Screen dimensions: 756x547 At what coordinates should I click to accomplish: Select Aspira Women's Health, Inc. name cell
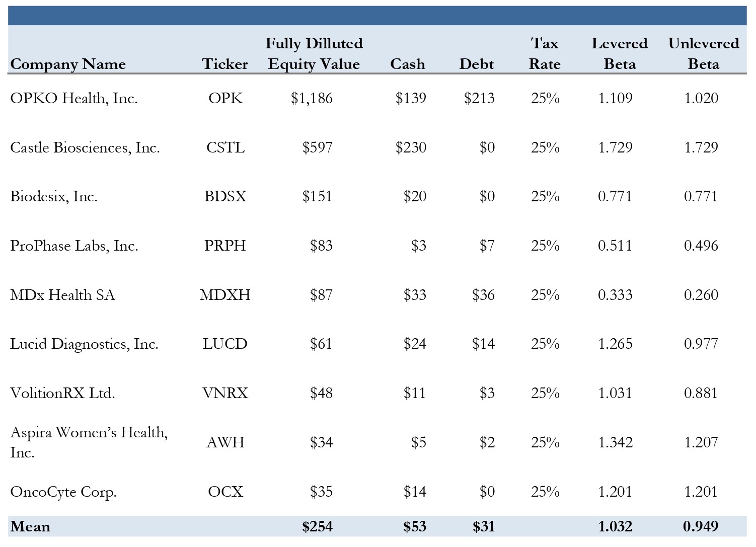pos(89,442)
